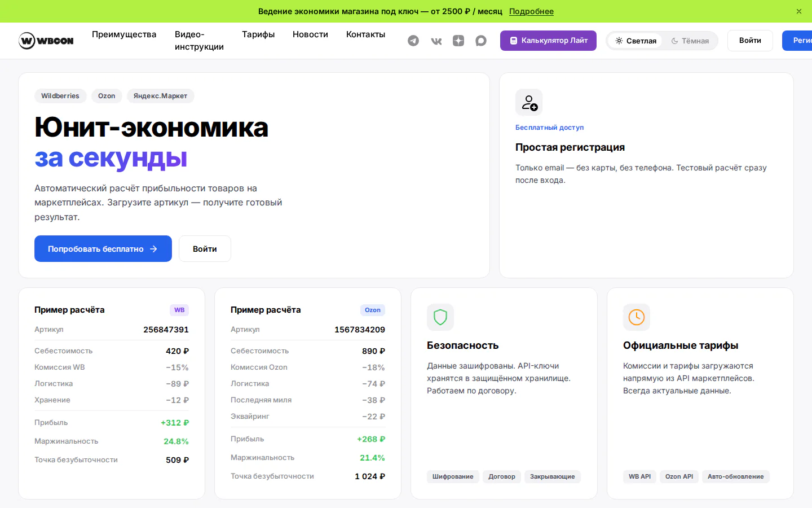The width and height of the screenshot is (812, 508).
Task: Click the Эквайринг −22 ₽ value
Action: click(373, 417)
